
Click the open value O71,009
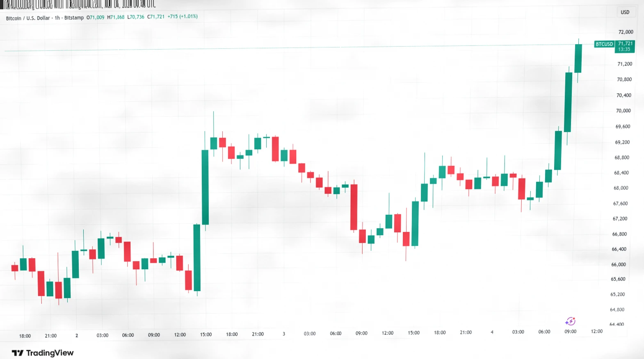click(95, 17)
